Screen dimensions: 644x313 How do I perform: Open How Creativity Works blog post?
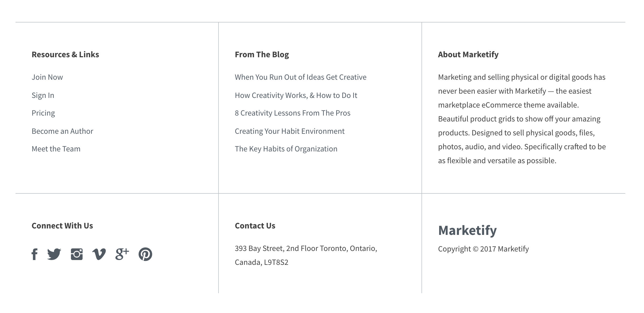click(x=296, y=96)
